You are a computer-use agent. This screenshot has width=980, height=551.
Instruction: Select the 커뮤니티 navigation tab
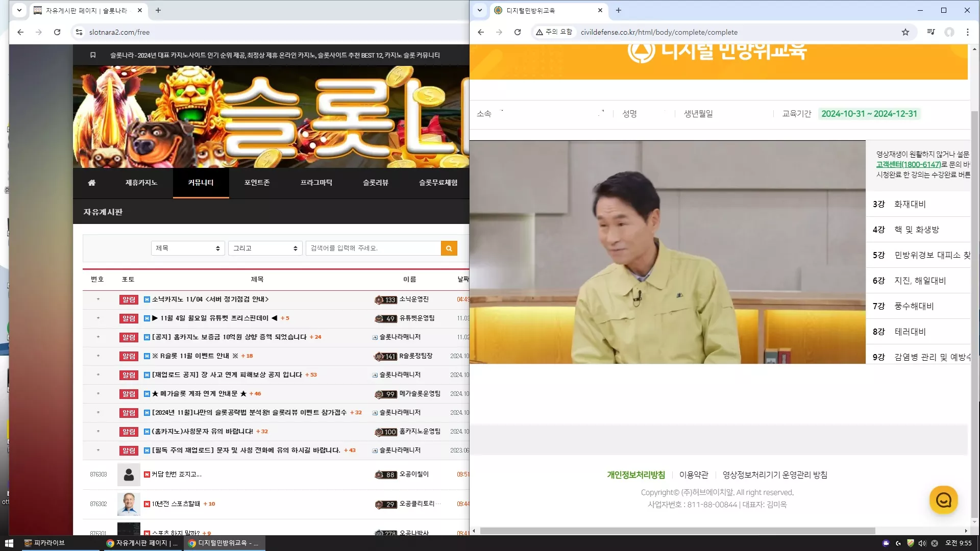coord(201,183)
